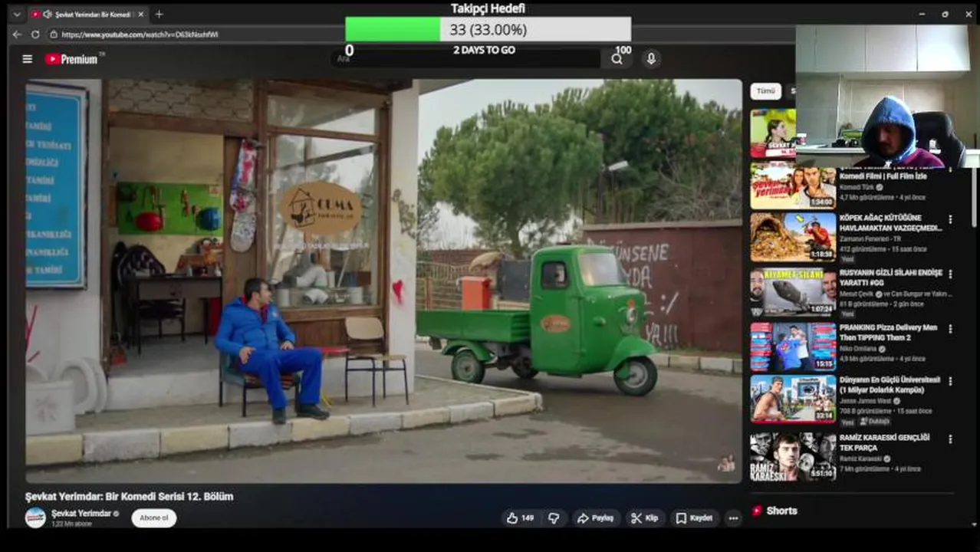Screen dimensions: 980x552
Task: Click the YouTube search magnifier button
Action: click(617, 59)
